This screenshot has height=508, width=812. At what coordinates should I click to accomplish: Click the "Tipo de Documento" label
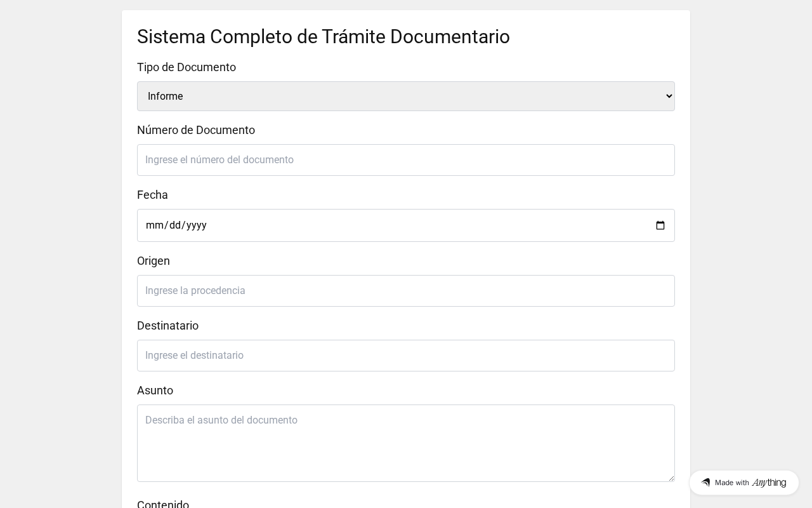coord(187,67)
